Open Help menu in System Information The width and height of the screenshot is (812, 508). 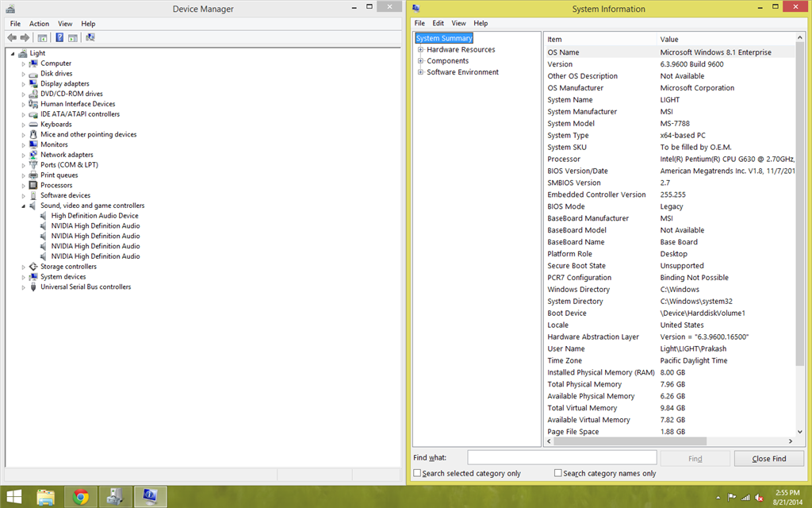pyautogui.click(x=481, y=23)
